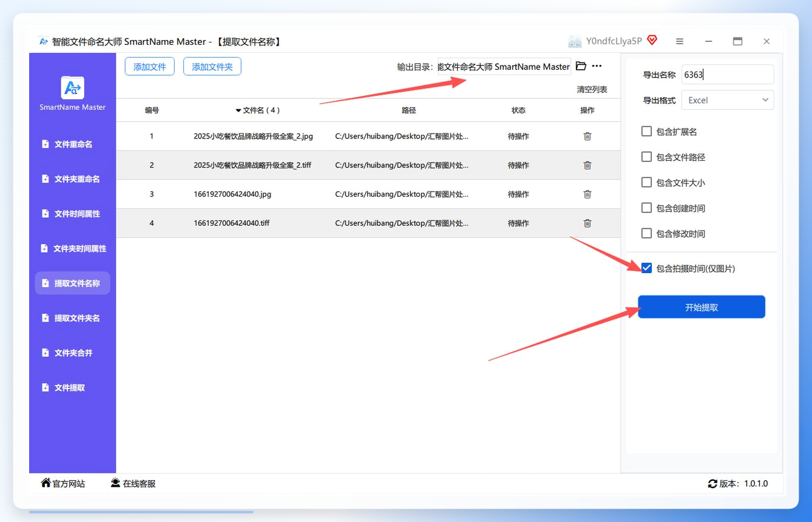The height and width of the screenshot is (522, 812).
Task: Click the 输出目录 path field
Action: (x=504, y=67)
